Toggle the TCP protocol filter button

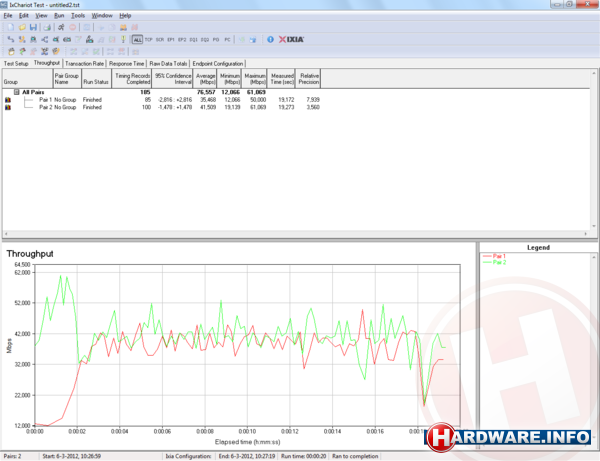coord(149,39)
